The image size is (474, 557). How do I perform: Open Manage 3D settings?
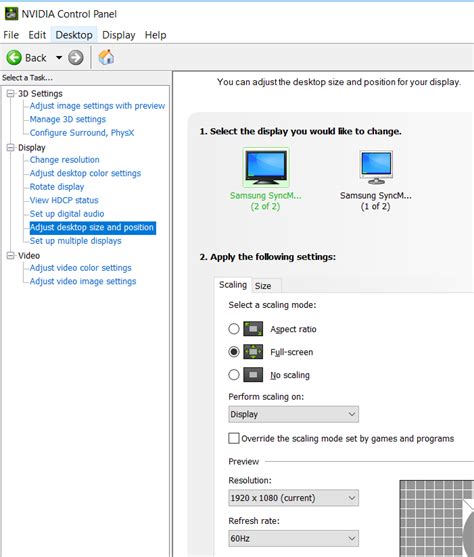(x=68, y=119)
